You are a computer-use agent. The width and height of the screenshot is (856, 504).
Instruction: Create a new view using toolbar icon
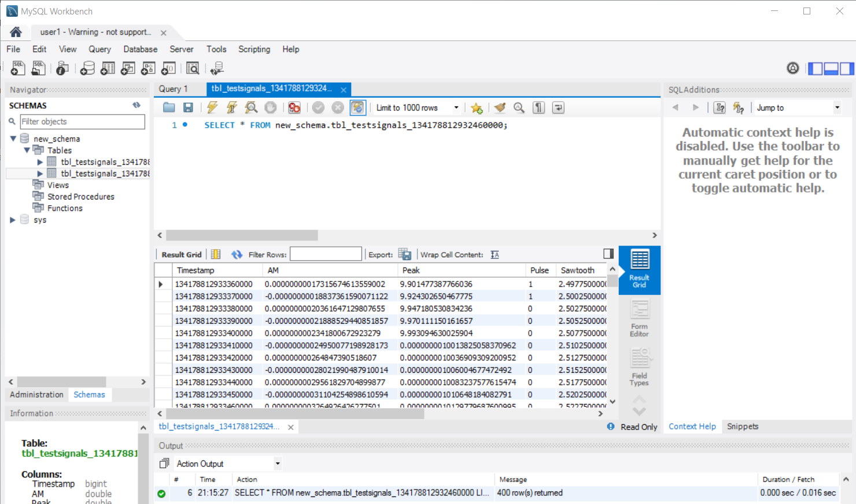(128, 68)
